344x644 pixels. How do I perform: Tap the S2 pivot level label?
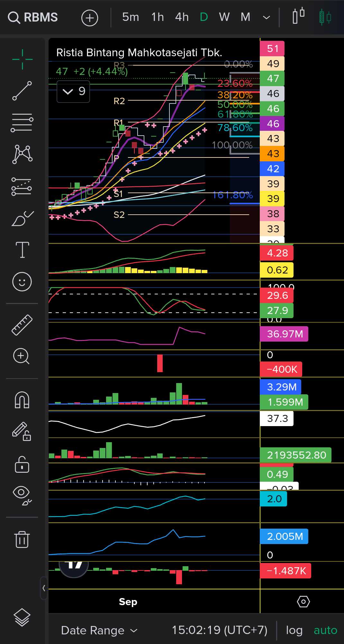click(x=119, y=215)
